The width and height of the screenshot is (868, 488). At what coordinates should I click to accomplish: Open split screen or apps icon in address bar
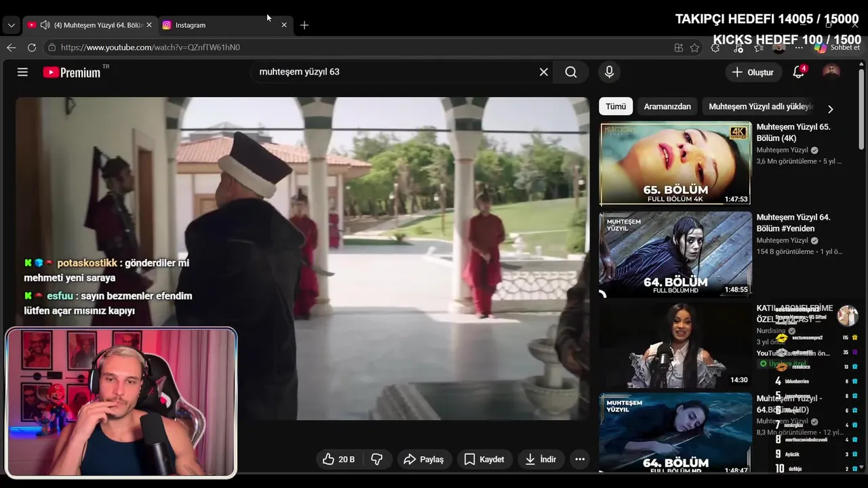point(679,47)
